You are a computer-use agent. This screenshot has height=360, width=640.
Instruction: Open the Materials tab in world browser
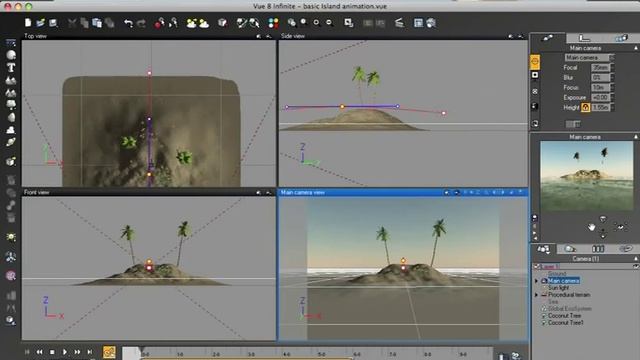click(x=570, y=249)
